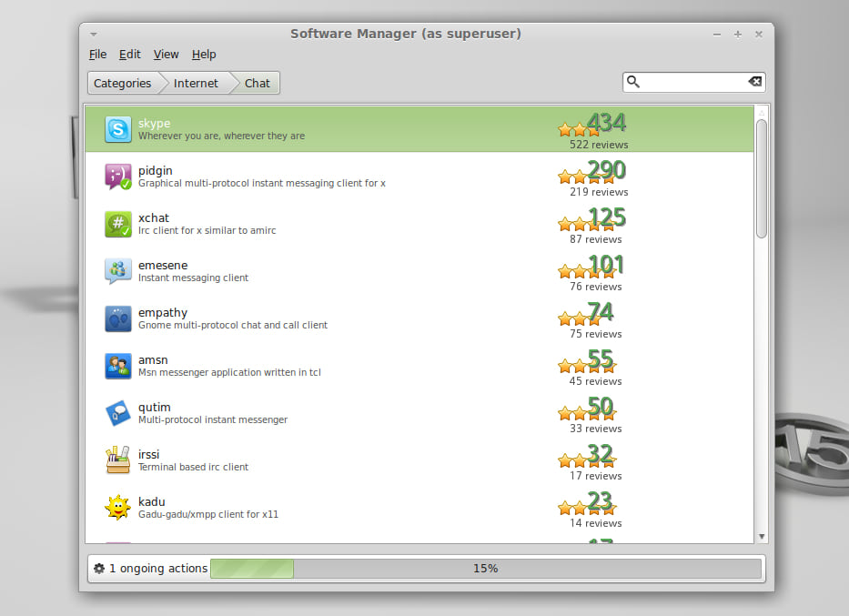Click XChat star rating 125
849x616 pixels.
(x=591, y=218)
